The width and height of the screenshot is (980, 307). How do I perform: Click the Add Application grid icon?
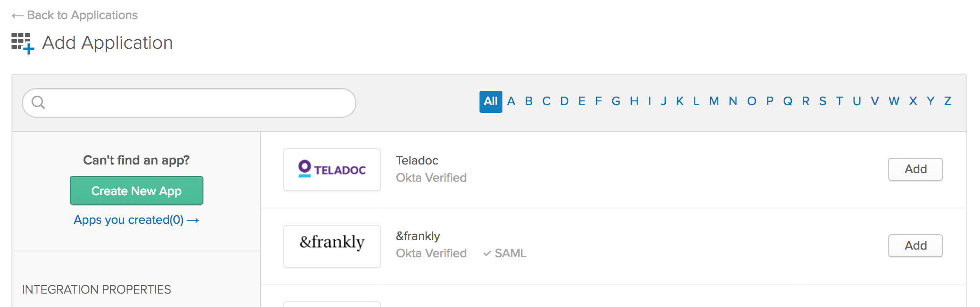[22, 43]
